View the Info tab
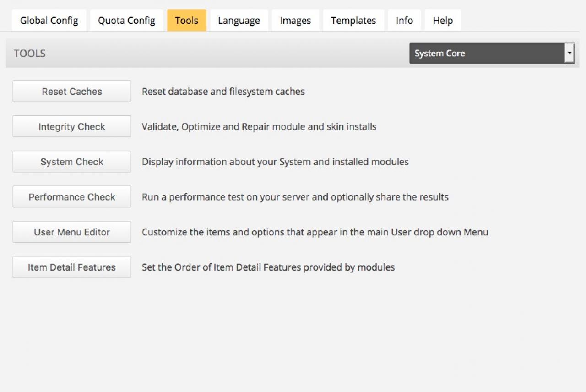The image size is (586, 392). (404, 21)
